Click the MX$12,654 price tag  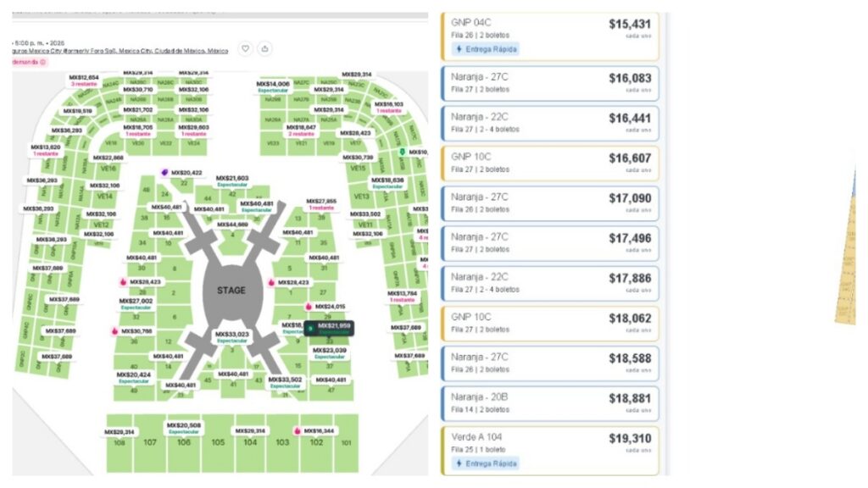coord(83,78)
